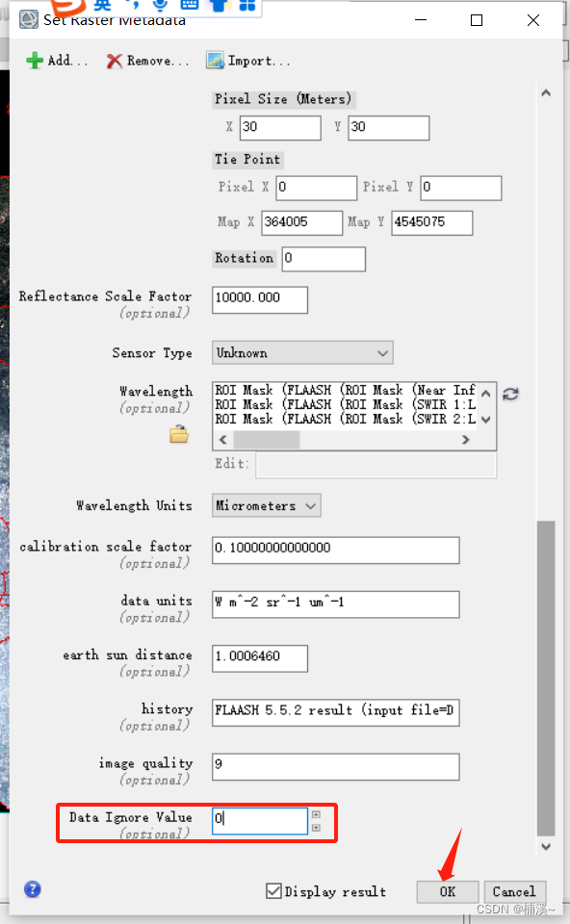
Task: Click the Tie Point Pixel X field
Action: [x=317, y=188]
